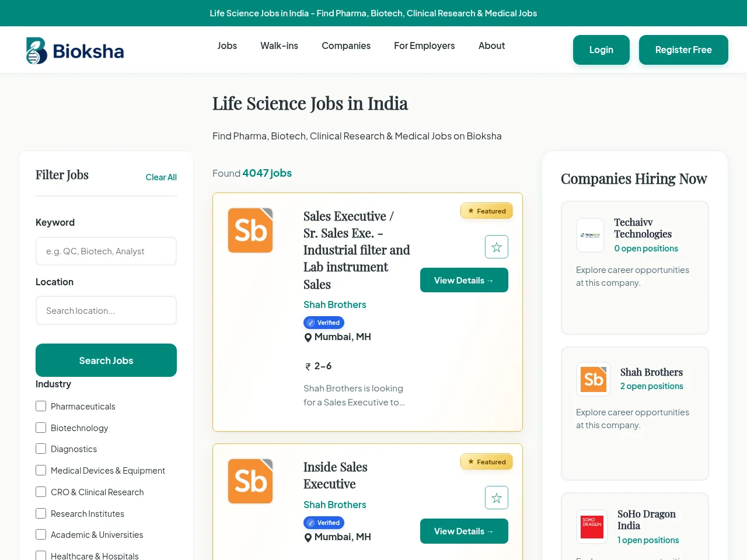Click 'Companies Hiring Now' heading
747x560 pixels.
(634, 178)
